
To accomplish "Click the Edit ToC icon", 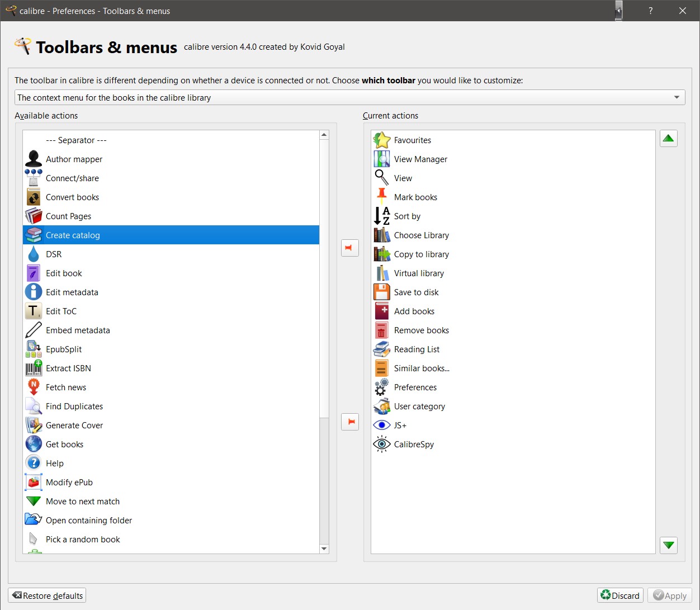I will coord(34,311).
